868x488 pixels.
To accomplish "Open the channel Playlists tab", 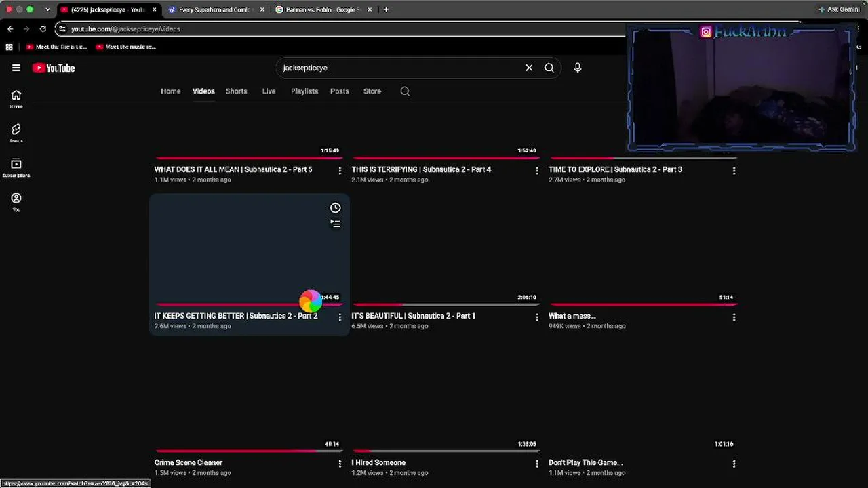I will point(304,91).
